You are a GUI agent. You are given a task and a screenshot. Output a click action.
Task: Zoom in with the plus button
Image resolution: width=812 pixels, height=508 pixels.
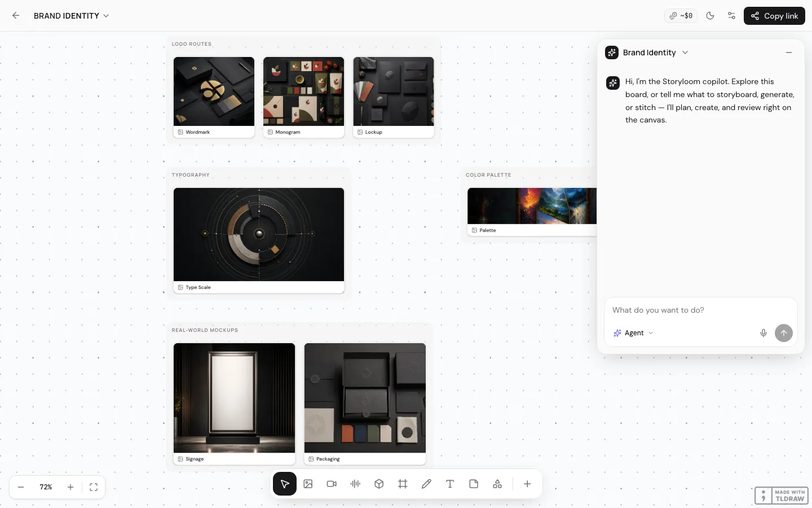(70, 487)
